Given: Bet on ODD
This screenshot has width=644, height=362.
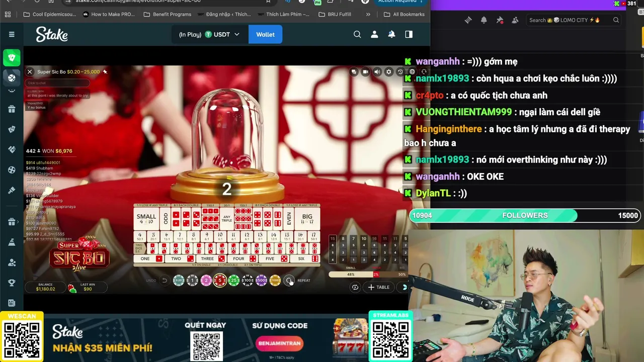Looking at the screenshot, I should pyautogui.click(x=166, y=219).
